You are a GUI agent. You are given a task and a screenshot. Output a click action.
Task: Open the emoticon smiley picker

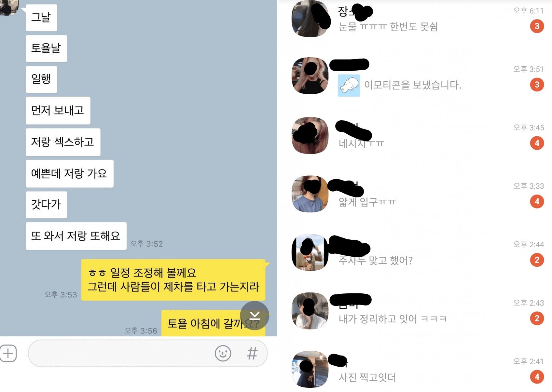pyautogui.click(x=223, y=353)
